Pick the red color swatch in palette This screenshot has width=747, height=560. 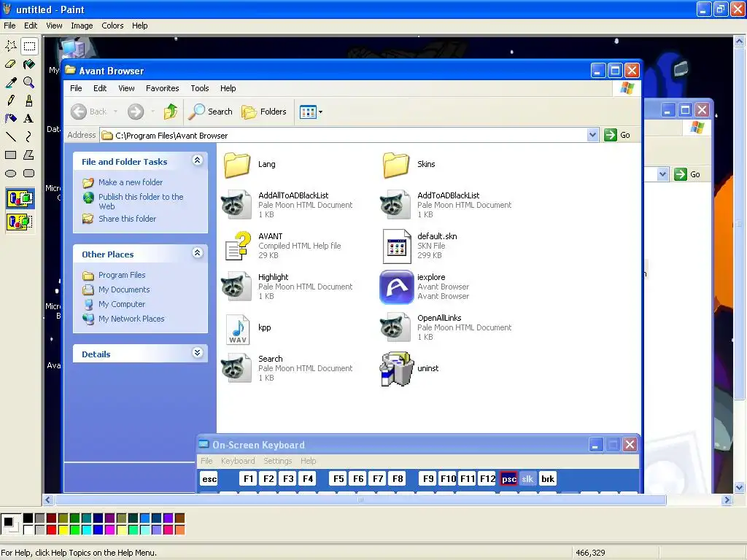coord(52,529)
